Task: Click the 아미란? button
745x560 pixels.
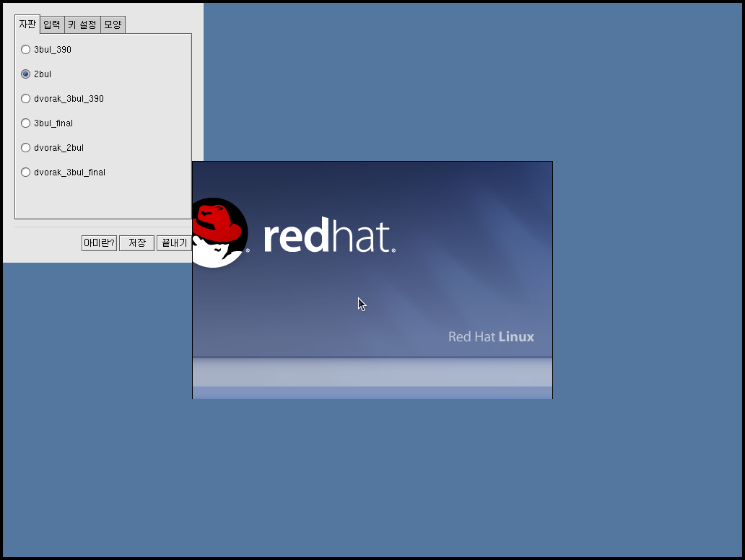Action: (100, 243)
